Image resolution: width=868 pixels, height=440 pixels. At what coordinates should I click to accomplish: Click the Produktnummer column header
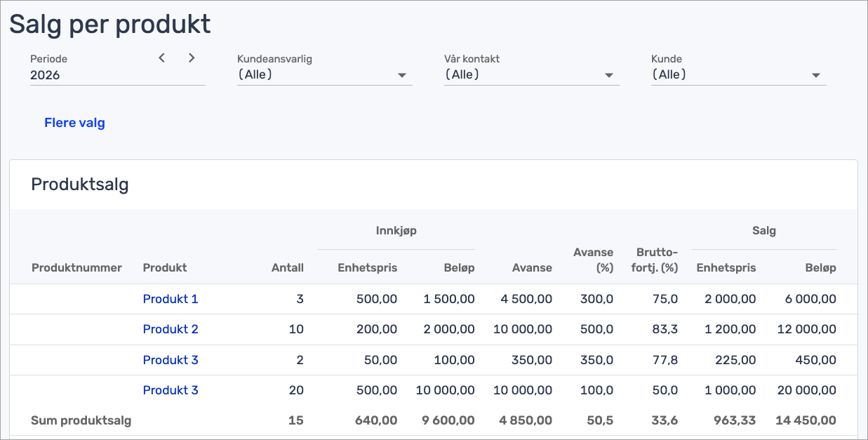pyautogui.click(x=76, y=267)
